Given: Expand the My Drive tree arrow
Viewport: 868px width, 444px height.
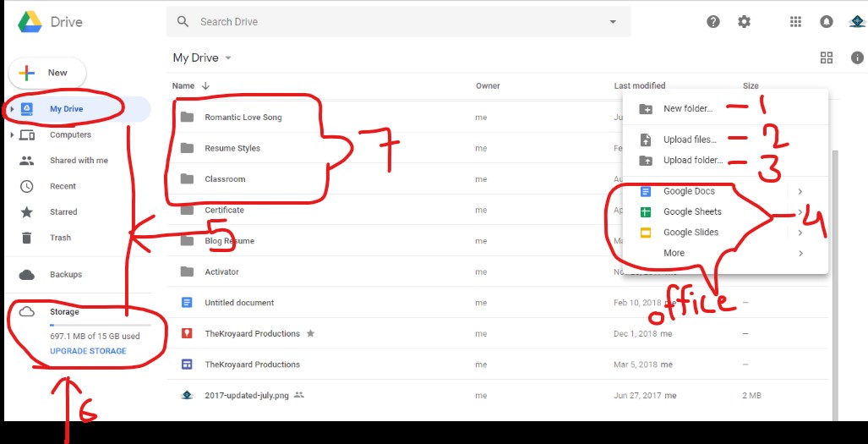Looking at the screenshot, I should pos(12,109).
